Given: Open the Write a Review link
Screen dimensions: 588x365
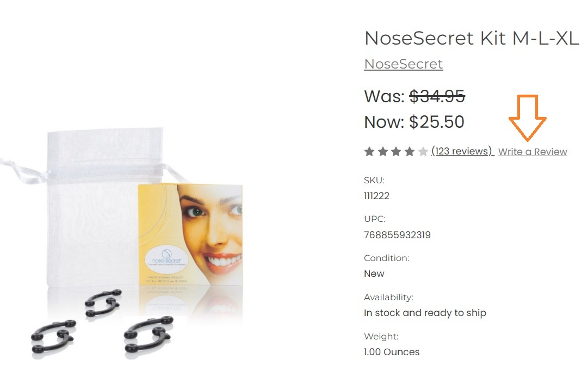Looking at the screenshot, I should point(533,152).
